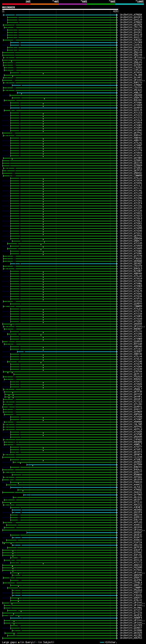The width and height of the screenshot is (146, 644).
Task: Click the UniRef100_P27323 label
Action: coord(131,402)
